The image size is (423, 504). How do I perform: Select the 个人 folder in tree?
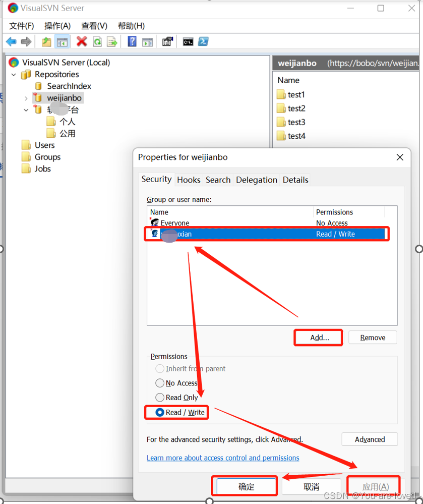point(68,122)
